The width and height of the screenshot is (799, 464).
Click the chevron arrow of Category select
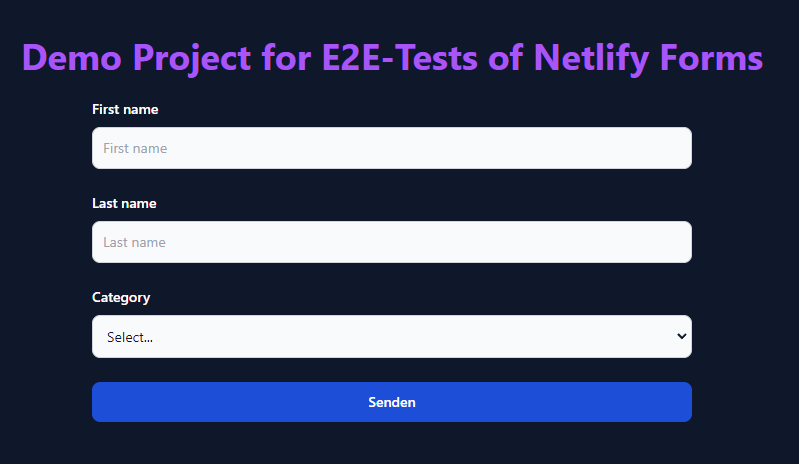(682, 337)
